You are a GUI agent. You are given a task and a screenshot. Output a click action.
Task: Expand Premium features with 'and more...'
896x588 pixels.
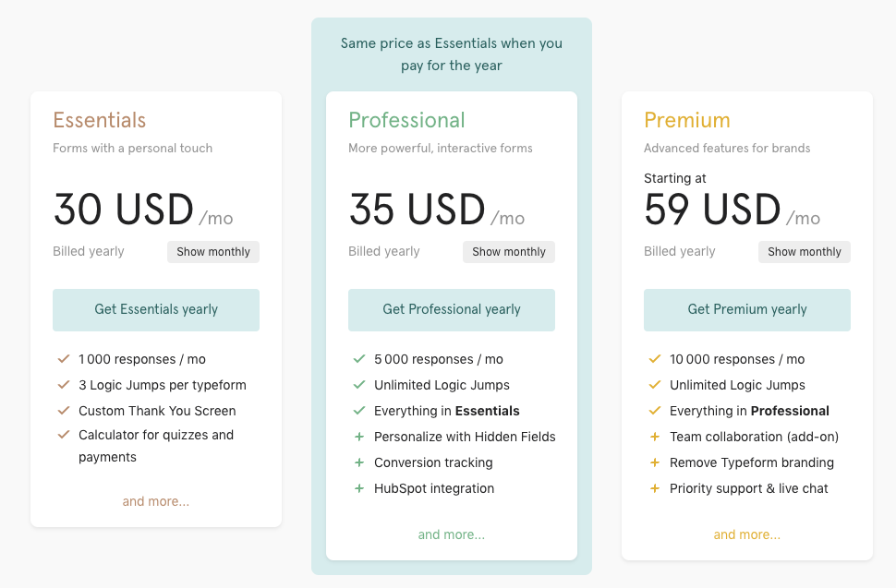pos(747,534)
